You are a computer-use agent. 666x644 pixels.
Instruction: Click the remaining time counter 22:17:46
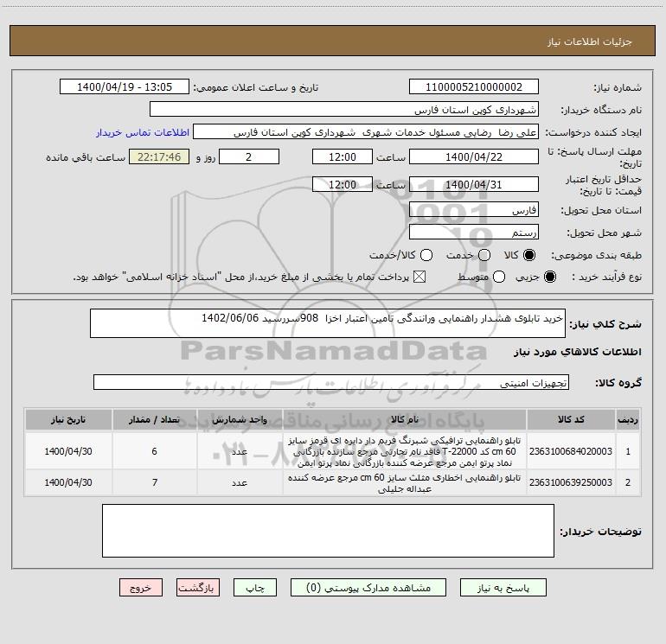tap(159, 156)
